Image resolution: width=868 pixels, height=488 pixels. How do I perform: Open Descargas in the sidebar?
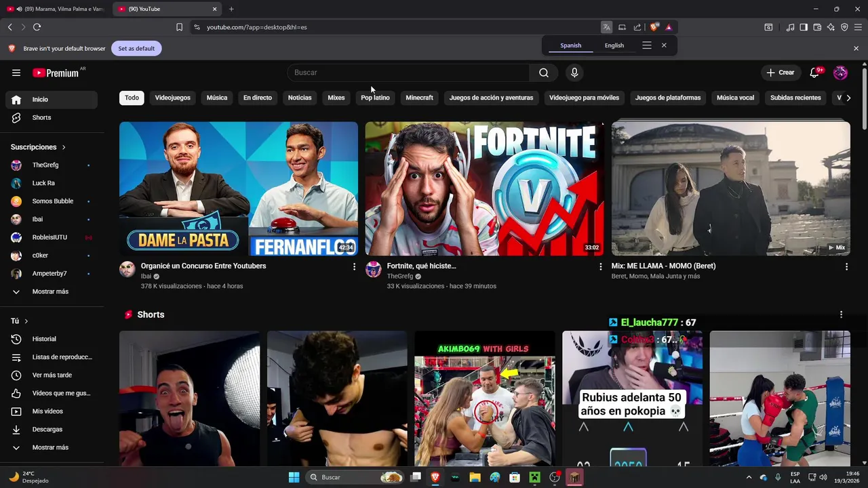pyautogui.click(x=52, y=429)
